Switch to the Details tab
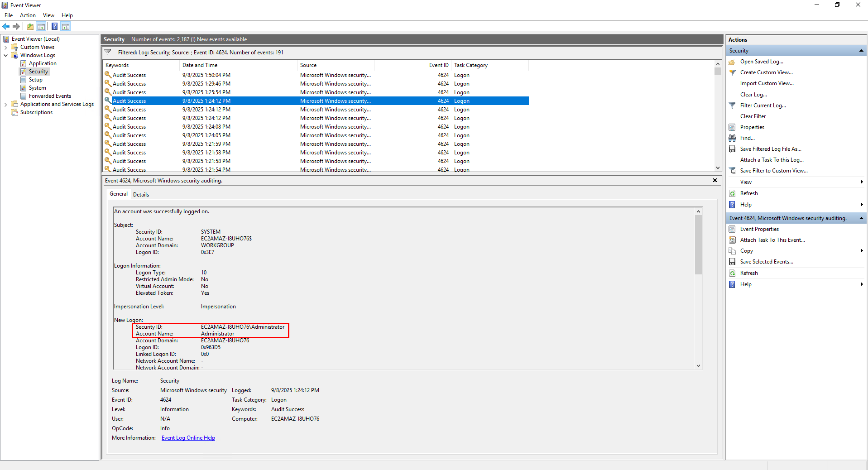The image size is (868, 470). point(141,195)
